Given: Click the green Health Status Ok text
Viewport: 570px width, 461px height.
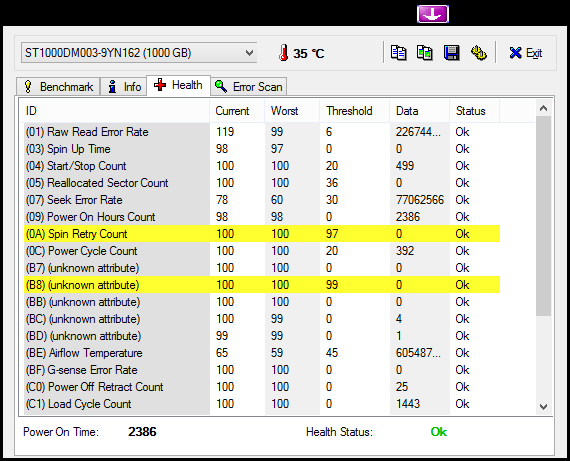Looking at the screenshot, I should 438,432.
